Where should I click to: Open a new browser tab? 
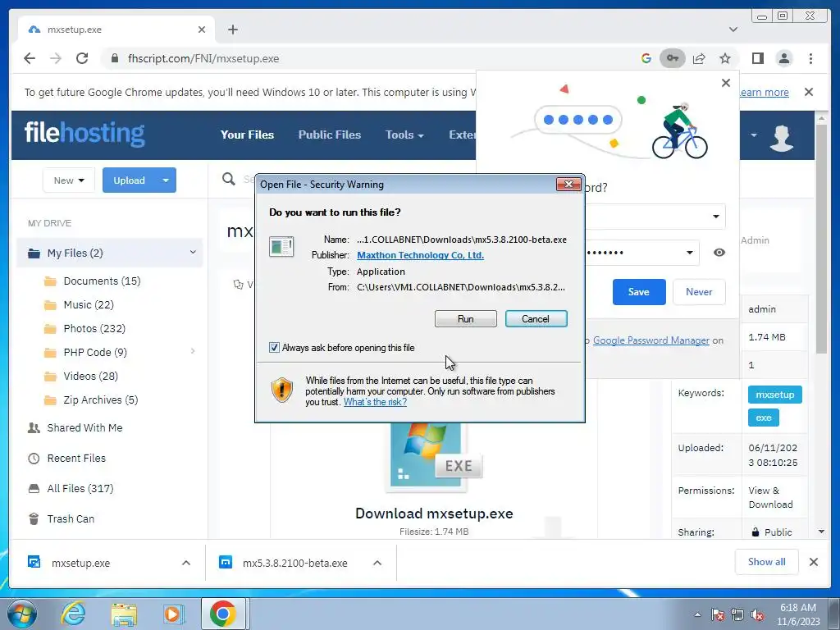point(232,30)
